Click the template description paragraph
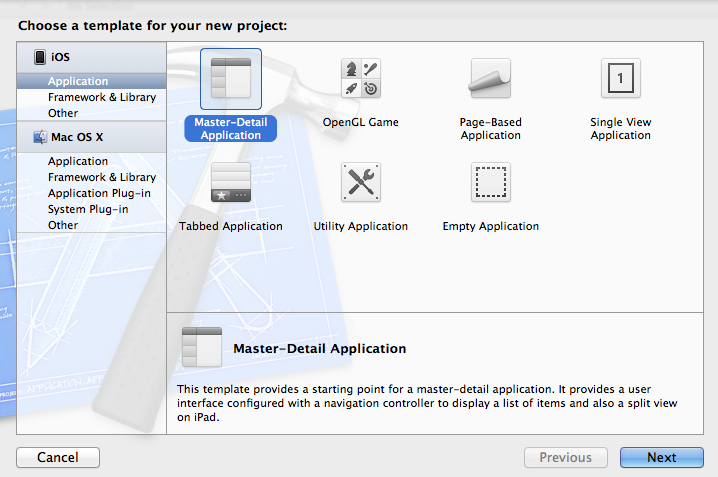The height and width of the screenshot is (477, 718). tap(427, 403)
